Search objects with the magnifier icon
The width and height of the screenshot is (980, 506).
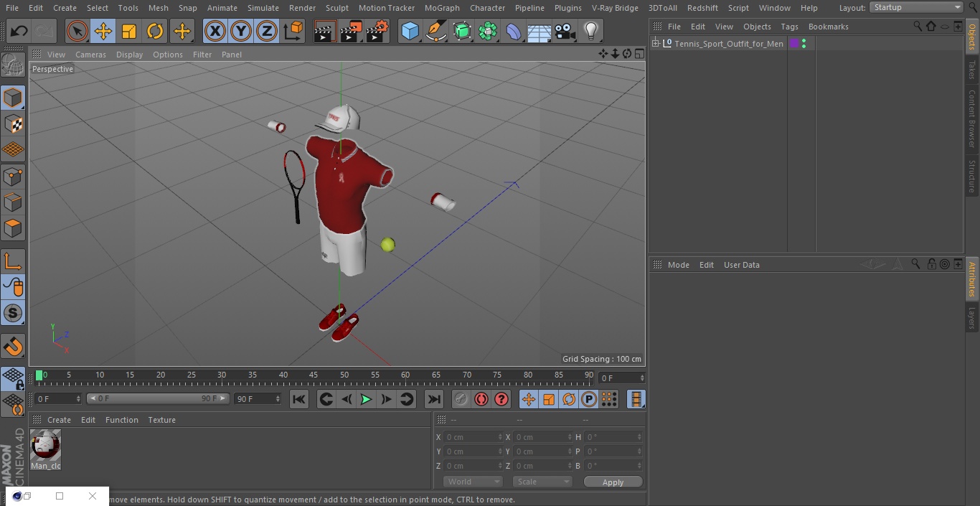(918, 26)
